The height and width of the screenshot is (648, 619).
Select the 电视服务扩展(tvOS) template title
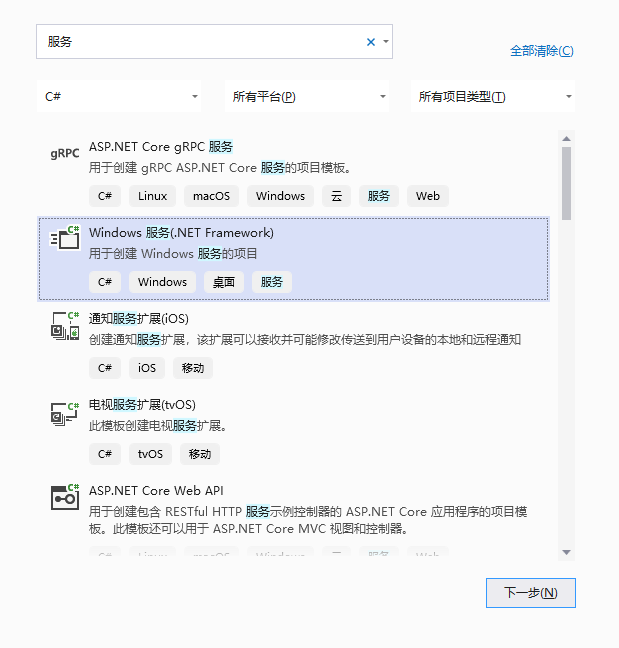click(142, 405)
